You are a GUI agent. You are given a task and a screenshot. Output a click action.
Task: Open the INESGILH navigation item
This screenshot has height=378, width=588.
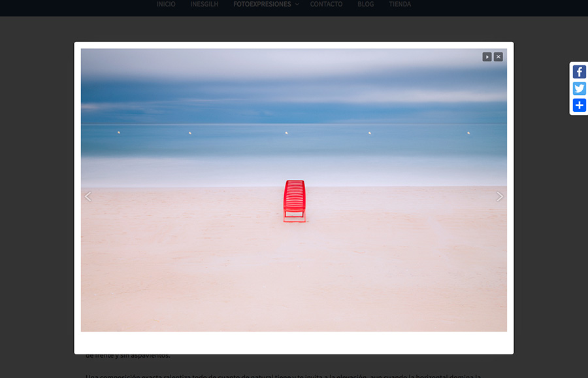(204, 5)
